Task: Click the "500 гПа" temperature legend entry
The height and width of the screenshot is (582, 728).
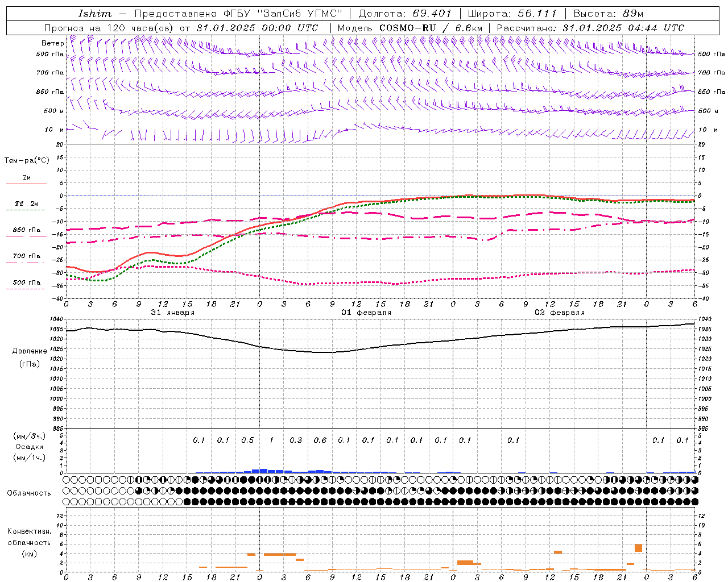Action: click(x=26, y=282)
